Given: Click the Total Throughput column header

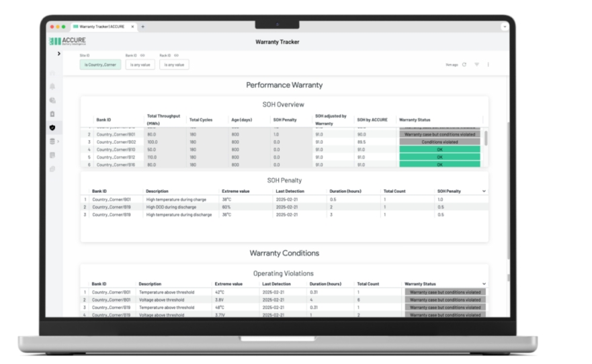Looking at the screenshot, I should coord(163,119).
